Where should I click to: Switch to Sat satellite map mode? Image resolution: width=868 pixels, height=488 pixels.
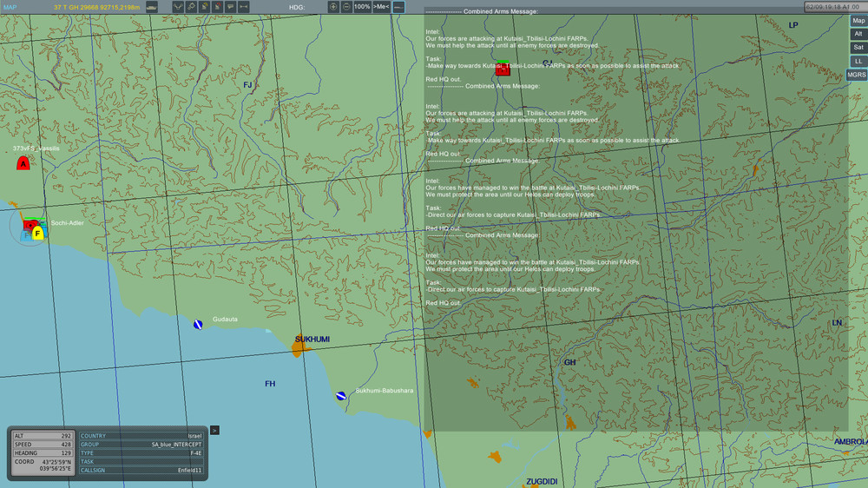click(858, 47)
